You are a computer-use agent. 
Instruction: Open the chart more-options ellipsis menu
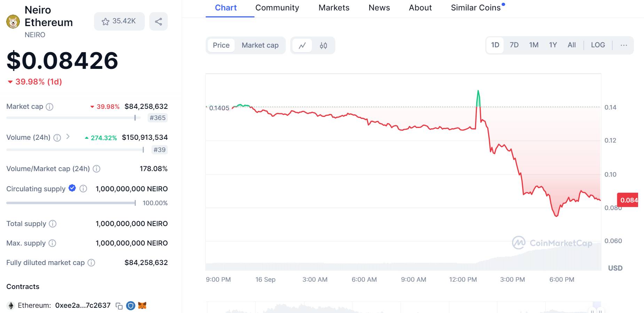pyautogui.click(x=624, y=45)
